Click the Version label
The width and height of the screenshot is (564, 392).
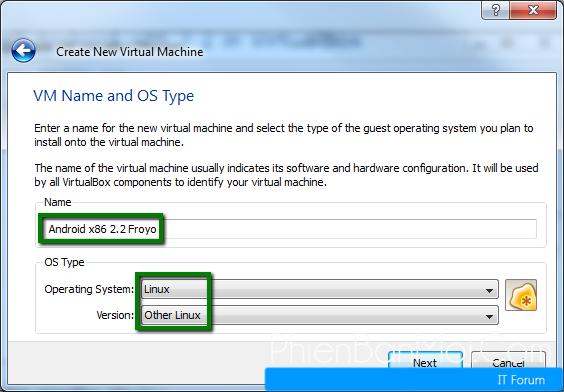[x=115, y=315]
